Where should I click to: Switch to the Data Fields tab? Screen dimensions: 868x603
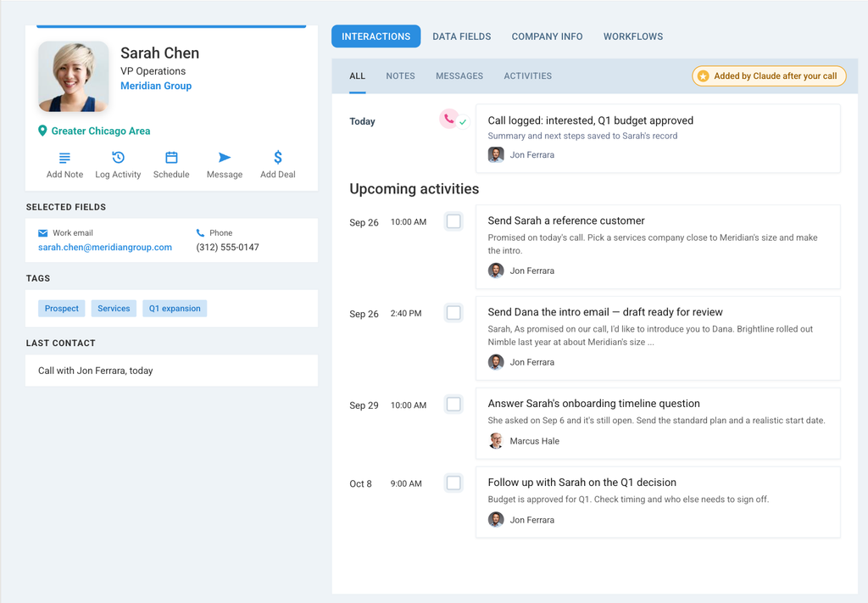coord(462,36)
